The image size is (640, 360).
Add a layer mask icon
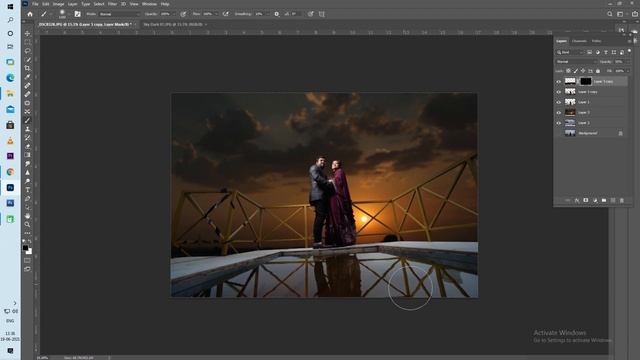click(x=586, y=200)
